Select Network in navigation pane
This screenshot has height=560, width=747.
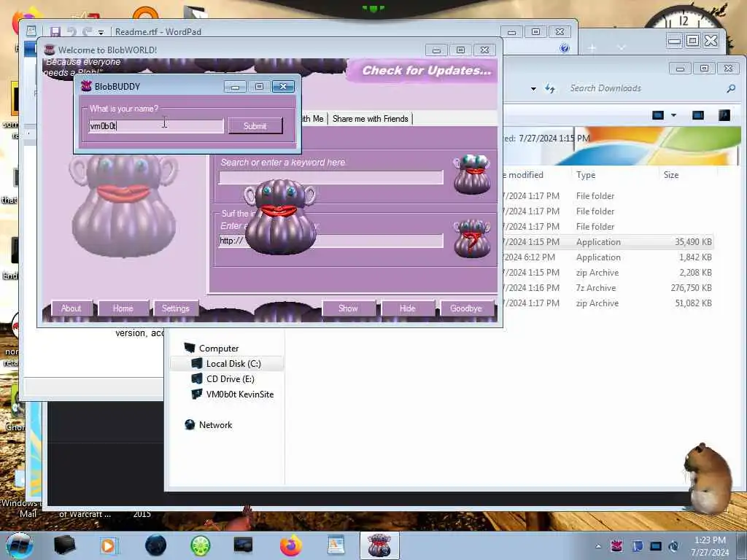coord(215,425)
